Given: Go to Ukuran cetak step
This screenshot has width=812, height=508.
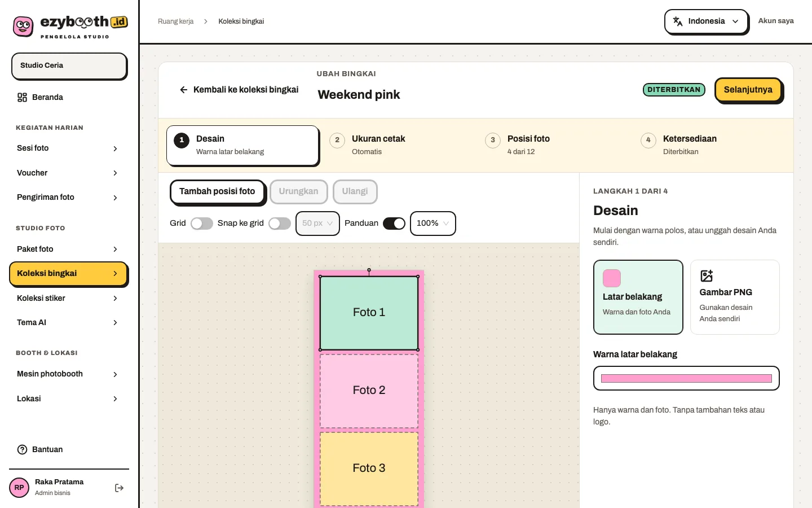Looking at the screenshot, I should (398, 145).
